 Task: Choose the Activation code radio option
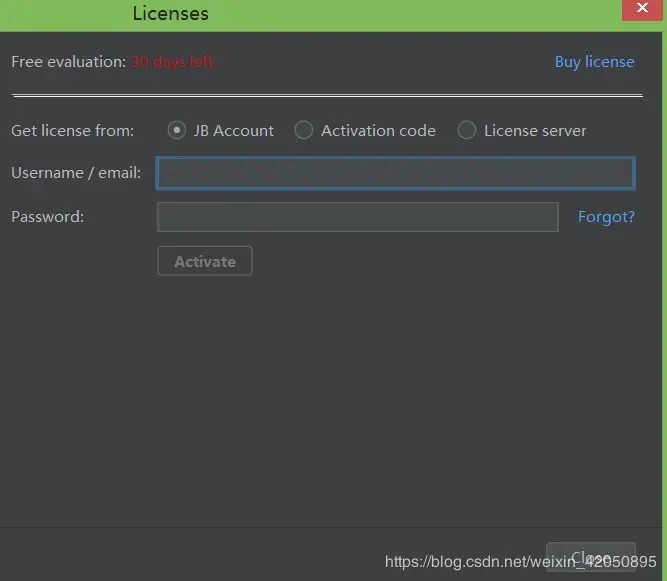(x=304, y=130)
